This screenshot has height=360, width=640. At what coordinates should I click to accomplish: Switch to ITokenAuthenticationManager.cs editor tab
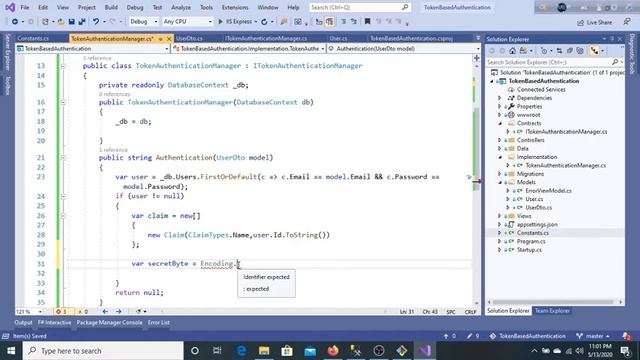click(266, 39)
